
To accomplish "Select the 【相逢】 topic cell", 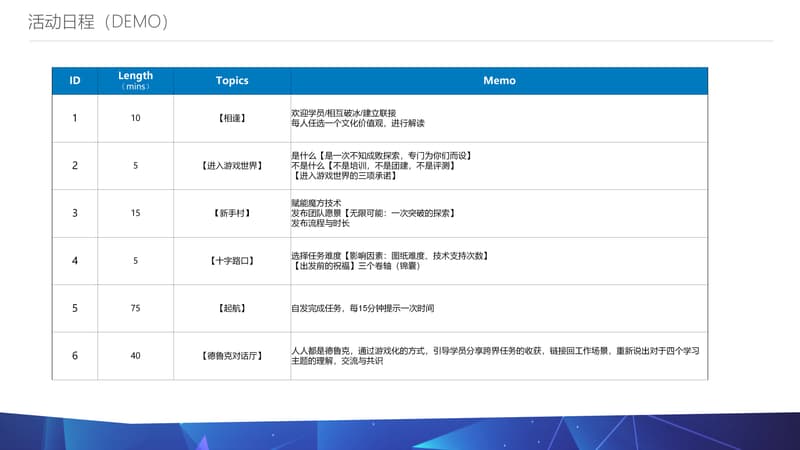I will tap(231, 118).
